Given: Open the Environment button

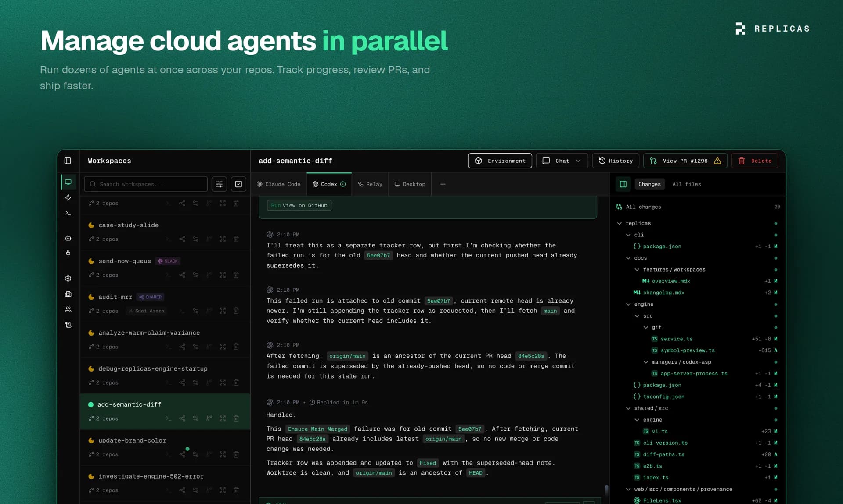Looking at the screenshot, I should (x=500, y=161).
